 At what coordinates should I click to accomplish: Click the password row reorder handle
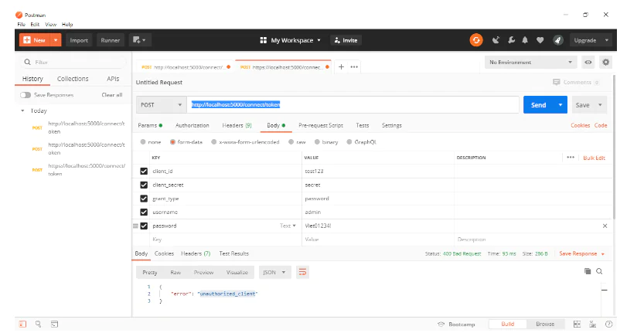[135, 226]
